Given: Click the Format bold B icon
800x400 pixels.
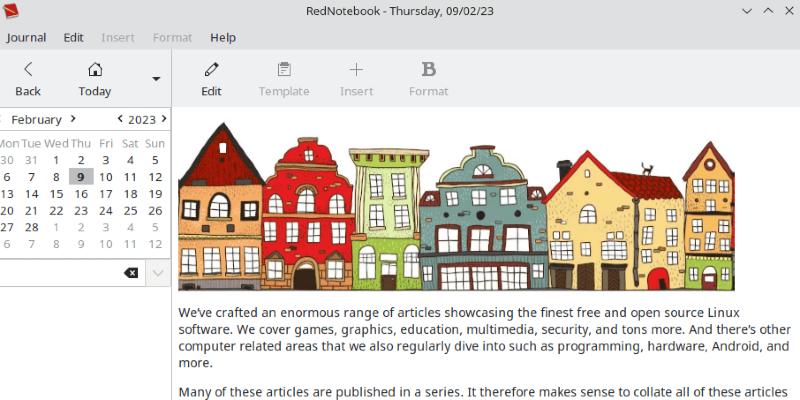Looking at the screenshot, I should pos(429,69).
